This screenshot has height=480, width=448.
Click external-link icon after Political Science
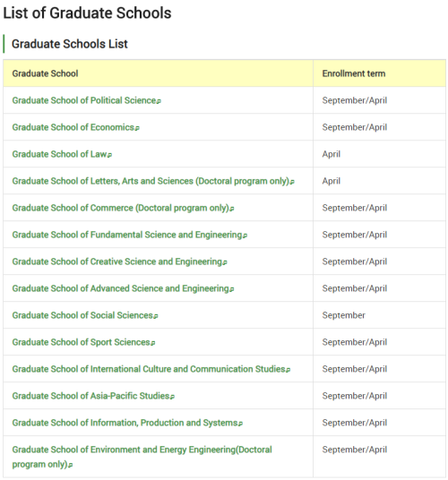pos(159,101)
